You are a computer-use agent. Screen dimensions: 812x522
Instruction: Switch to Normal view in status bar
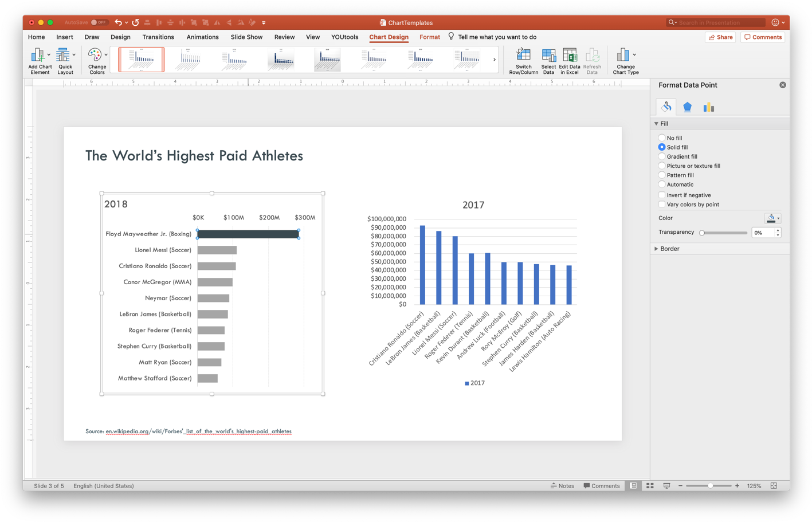pyautogui.click(x=633, y=486)
